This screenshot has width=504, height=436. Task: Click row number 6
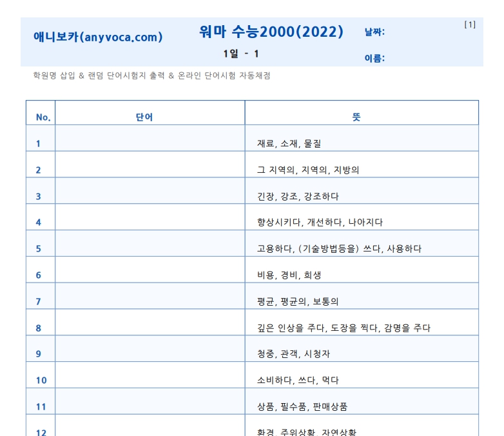pos(38,275)
